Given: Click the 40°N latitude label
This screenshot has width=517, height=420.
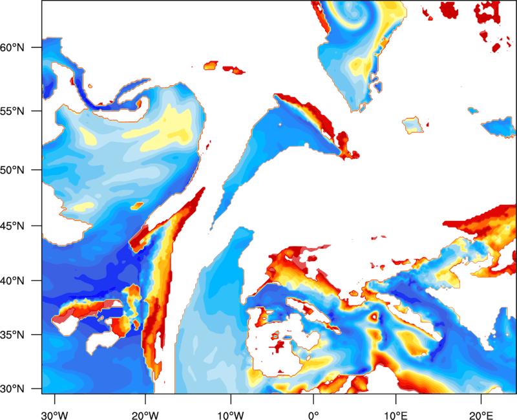Looking at the screenshot, I should click(12, 281).
